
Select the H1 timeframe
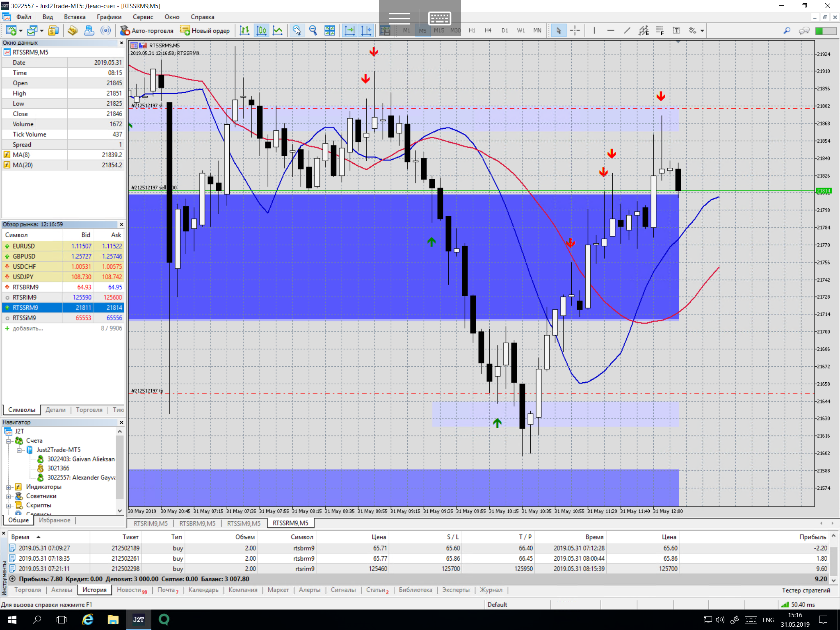click(x=472, y=31)
